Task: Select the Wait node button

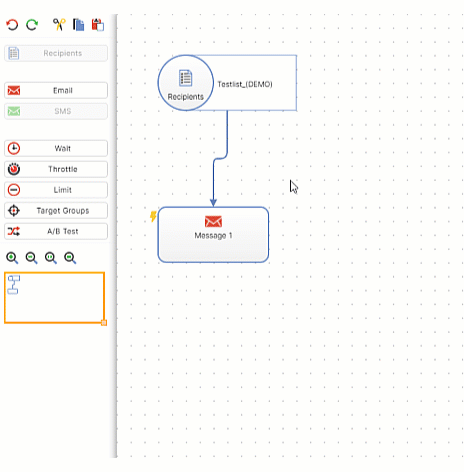Action: point(56,148)
